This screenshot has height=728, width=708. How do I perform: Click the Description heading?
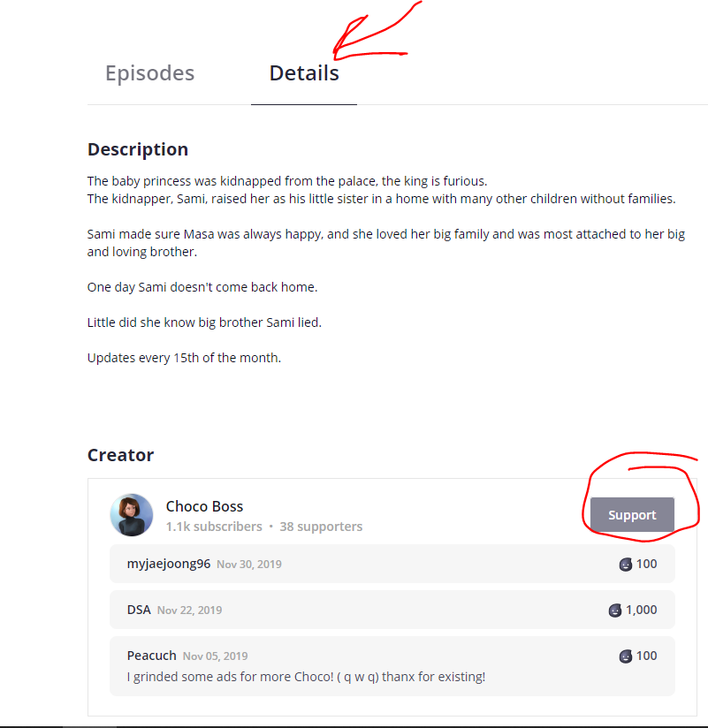[x=138, y=149]
